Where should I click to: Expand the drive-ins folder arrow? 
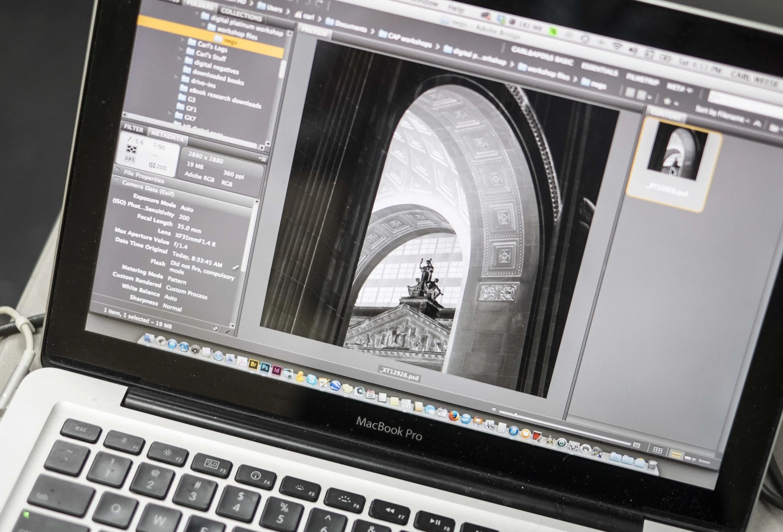pos(176,76)
